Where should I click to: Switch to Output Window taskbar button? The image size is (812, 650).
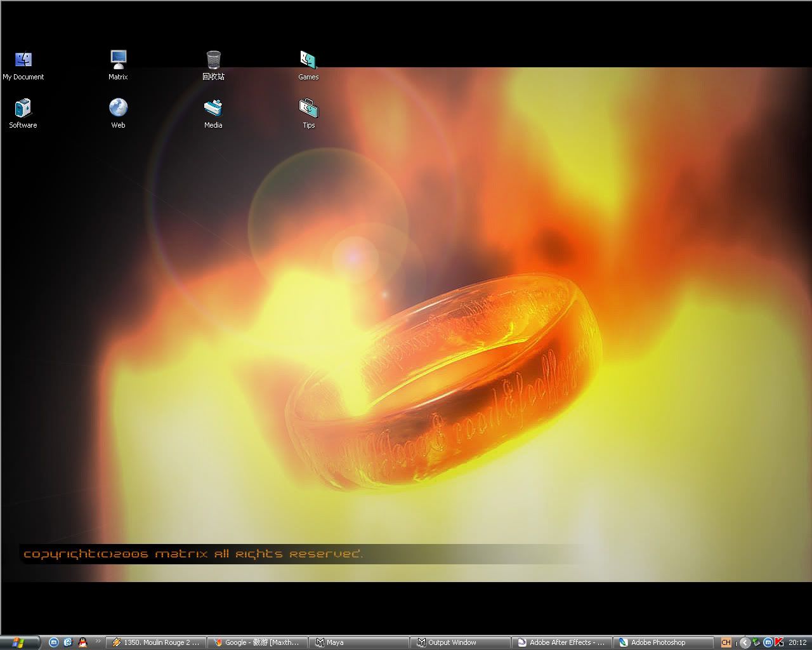tap(460, 642)
